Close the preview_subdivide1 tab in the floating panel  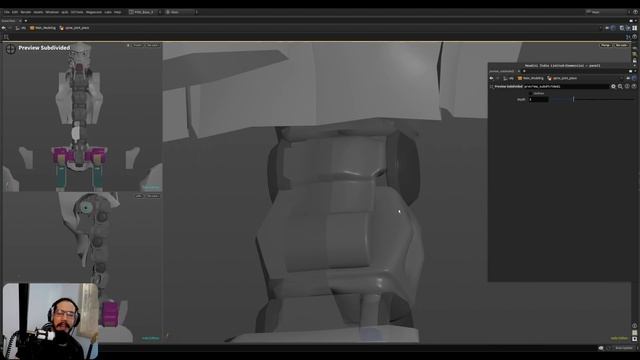519,71
